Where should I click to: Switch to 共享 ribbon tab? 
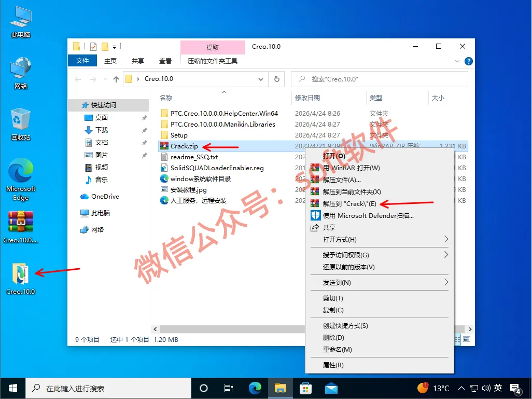[x=138, y=61]
